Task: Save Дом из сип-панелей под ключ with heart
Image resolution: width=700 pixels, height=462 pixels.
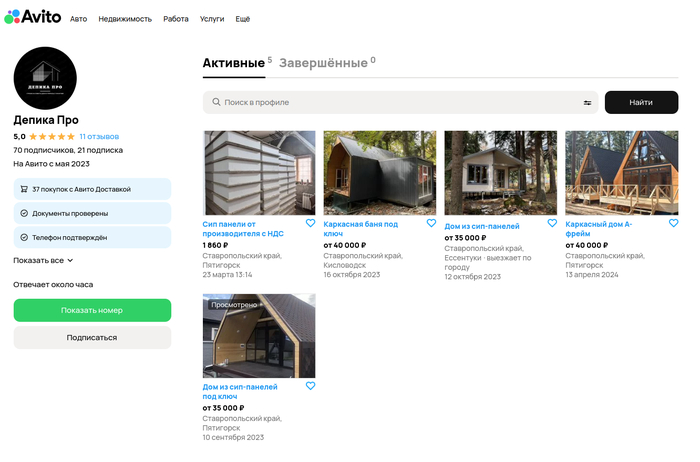Action: [310, 386]
